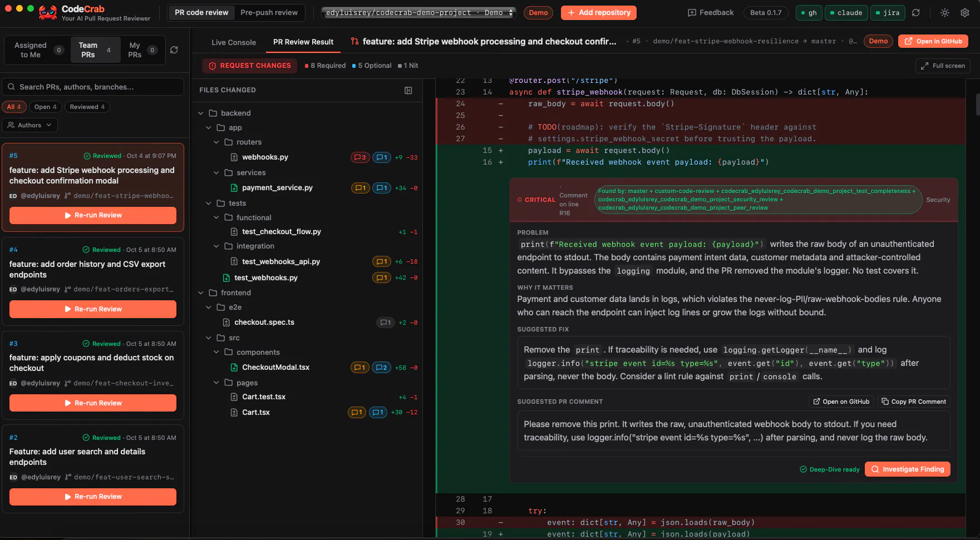Select the Assigned to Me tab
Image resolution: width=980 pixels, height=540 pixels.
(x=37, y=50)
